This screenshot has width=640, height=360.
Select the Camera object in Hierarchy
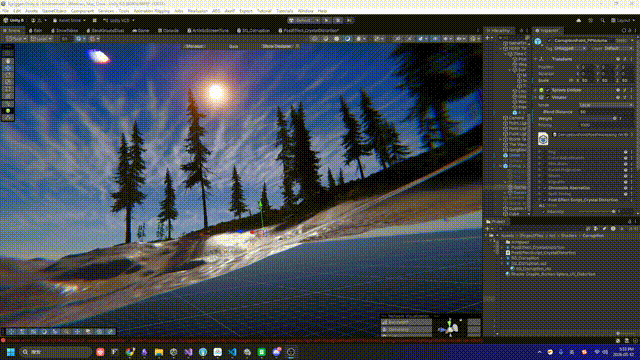pos(516,118)
